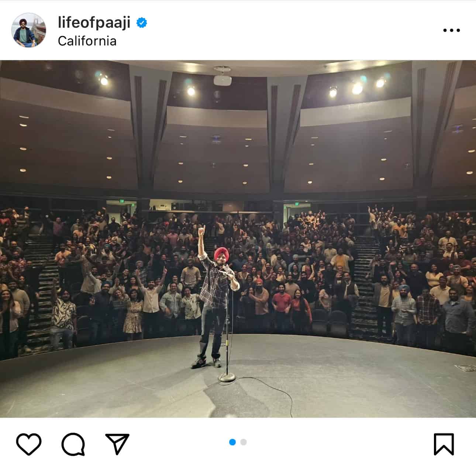Viewport: 476px width, 468px height.
Task: Open the lifeofpaaji profile picture avatar
Action: (x=30, y=30)
